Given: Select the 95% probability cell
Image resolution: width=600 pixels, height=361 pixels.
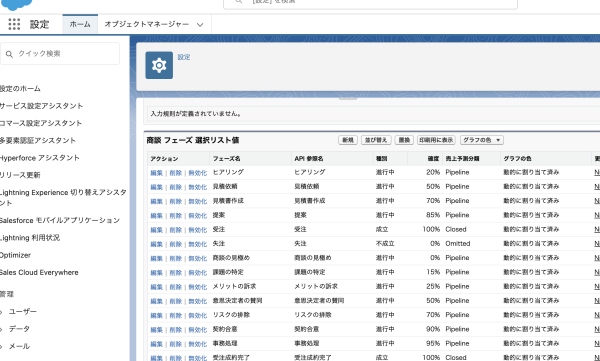Looking at the screenshot, I should coord(433,343).
